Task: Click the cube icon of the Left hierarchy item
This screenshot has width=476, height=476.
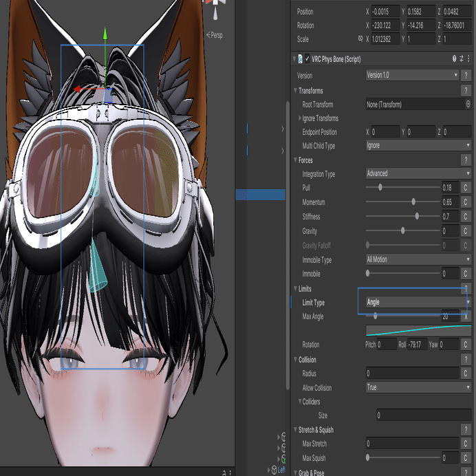Action: pos(274,470)
